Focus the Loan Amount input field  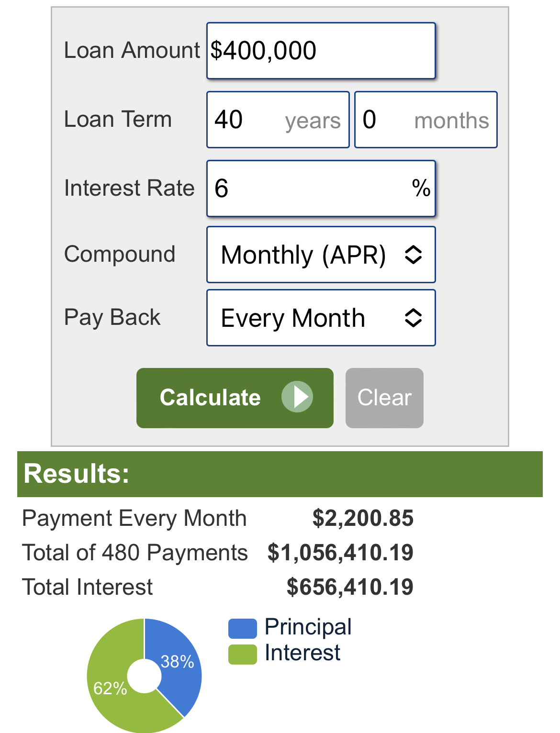point(321,51)
